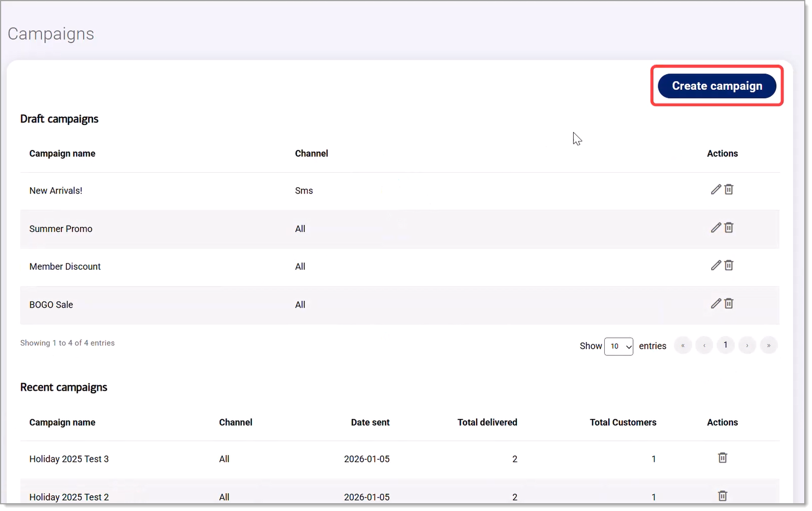This screenshot has height=511, width=812.
Task: Click the Draft campaigns Campaign name header
Action: pos(62,153)
